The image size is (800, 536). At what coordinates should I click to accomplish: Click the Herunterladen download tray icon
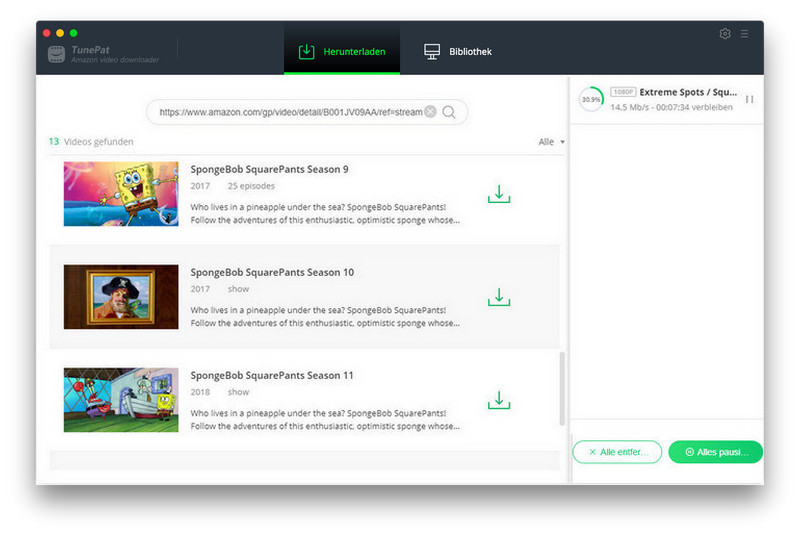(306, 52)
